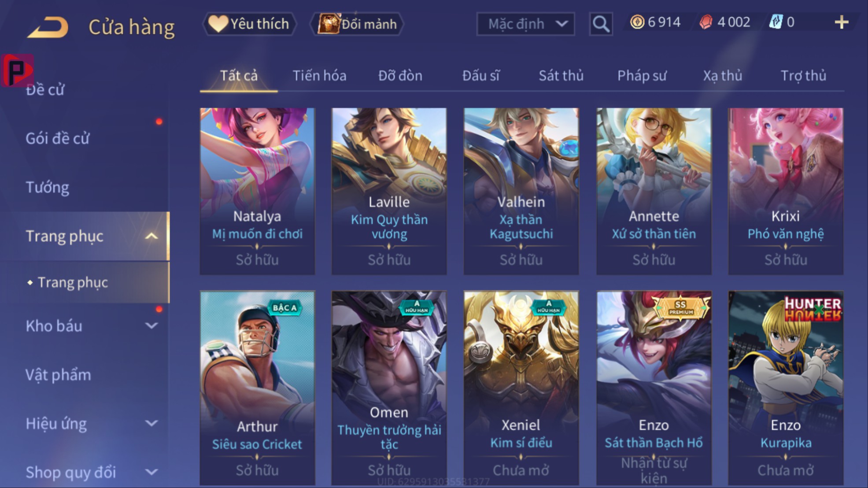Image resolution: width=868 pixels, height=488 pixels.
Task: Select Laville Kim Quy thần vương skin
Action: 389,192
